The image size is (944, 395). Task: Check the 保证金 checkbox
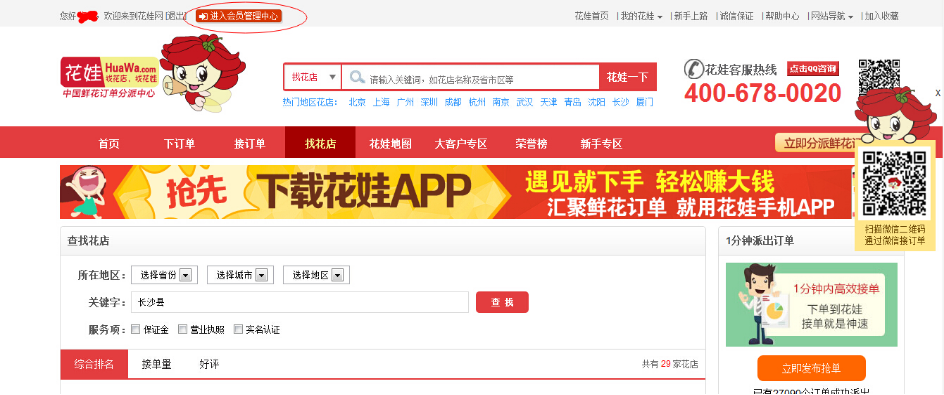pos(135,329)
